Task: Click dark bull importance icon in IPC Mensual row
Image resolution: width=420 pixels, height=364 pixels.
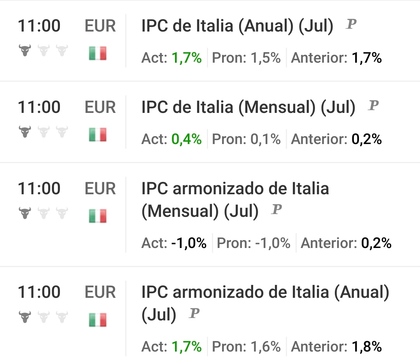Action: tap(25, 132)
